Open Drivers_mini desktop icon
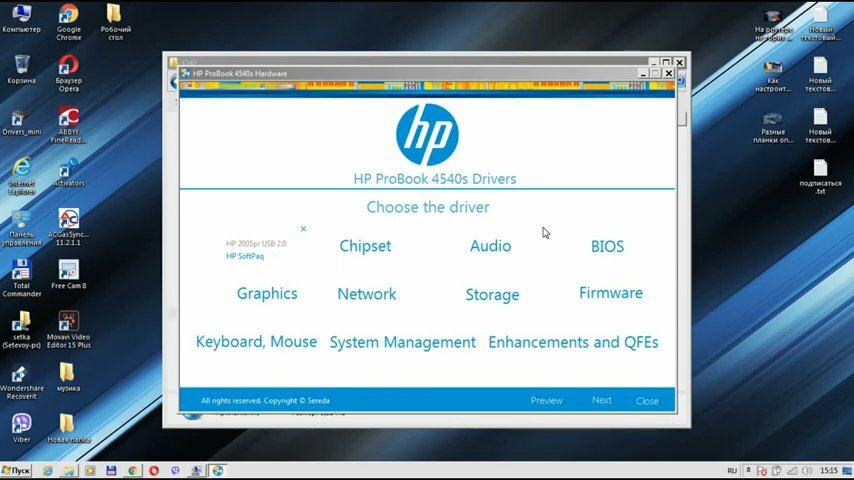The image size is (854, 480). pyautogui.click(x=21, y=121)
